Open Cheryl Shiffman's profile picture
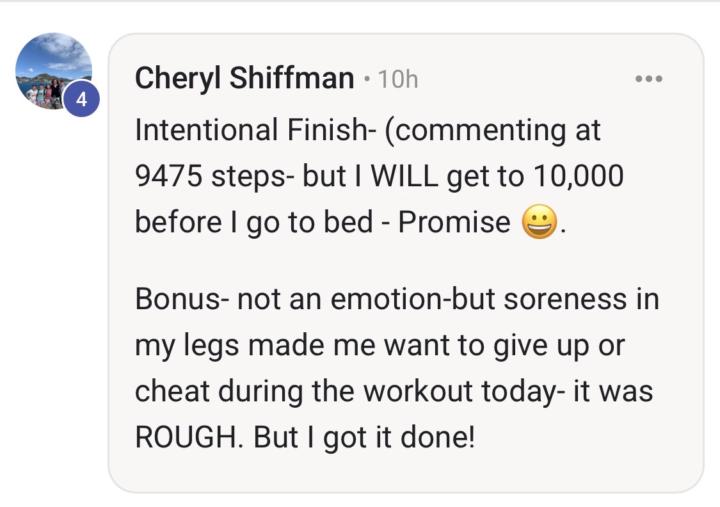 (53, 71)
